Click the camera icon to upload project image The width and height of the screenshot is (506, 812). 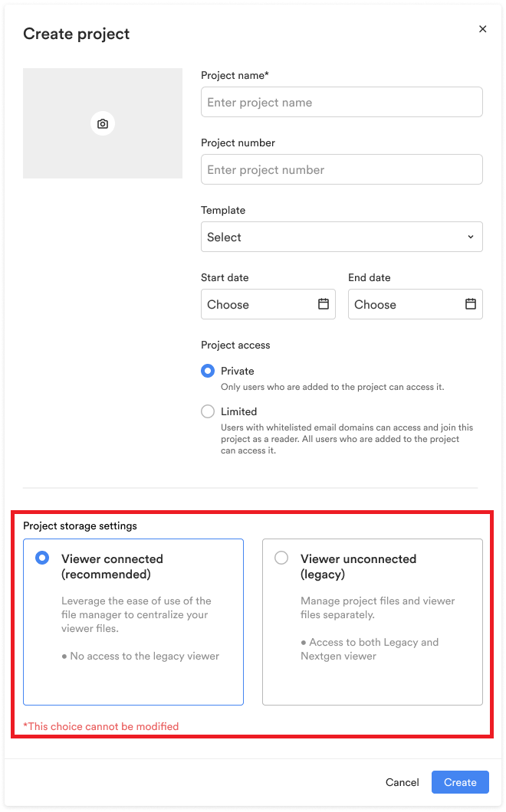pyautogui.click(x=103, y=124)
